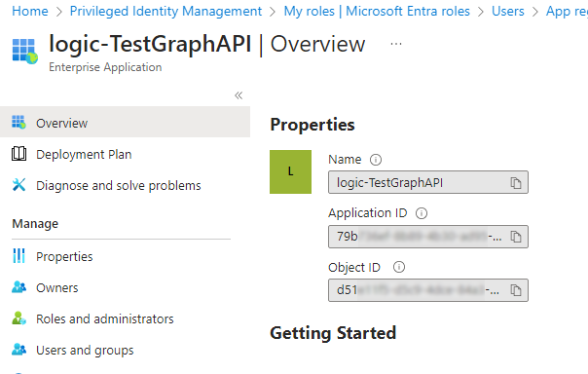Click the Enterprise Application grid icon
The width and height of the screenshot is (588, 374).
[24, 51]
